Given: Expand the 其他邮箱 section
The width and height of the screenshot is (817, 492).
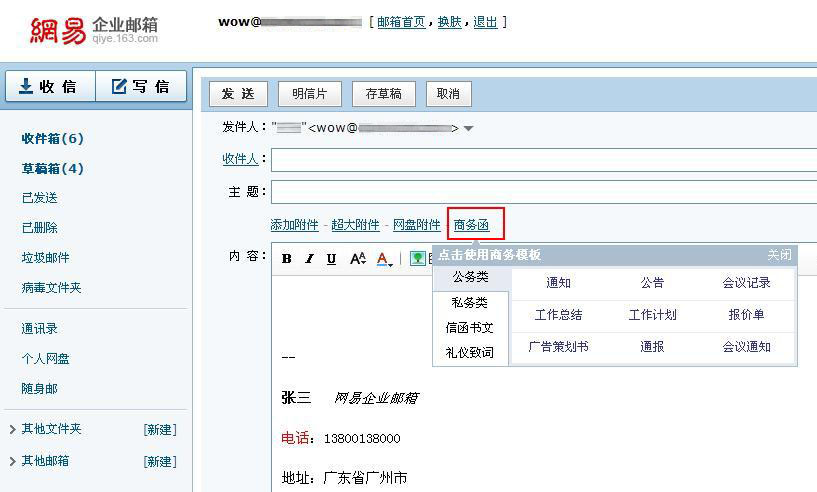Looking at the screenshot, I should (13, 461).
